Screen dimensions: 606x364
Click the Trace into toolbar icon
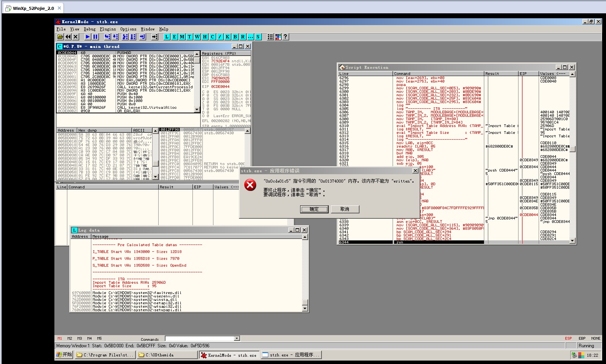[x=125, y=37]
